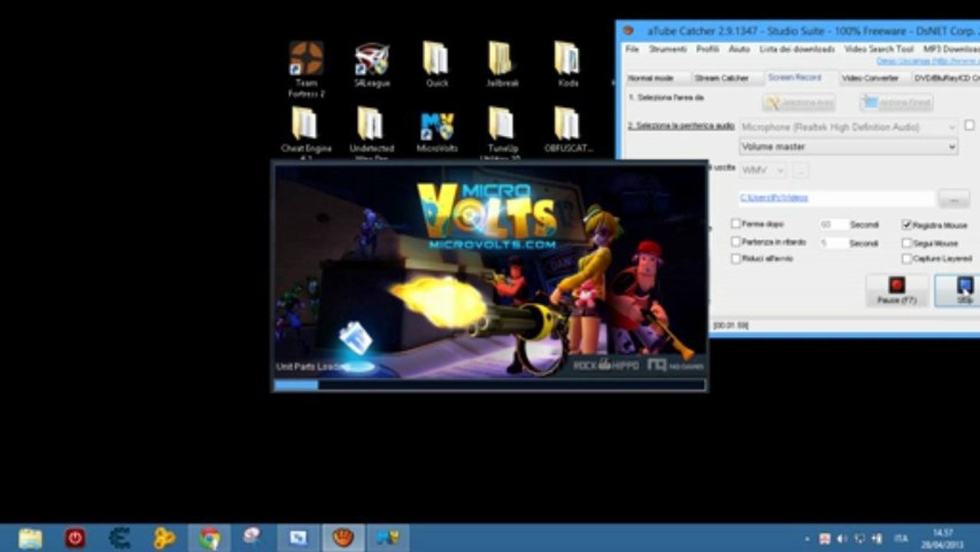Screen dimensions: 980x552
Task: Open the Profili menu
Action: (x=707, y=49)
